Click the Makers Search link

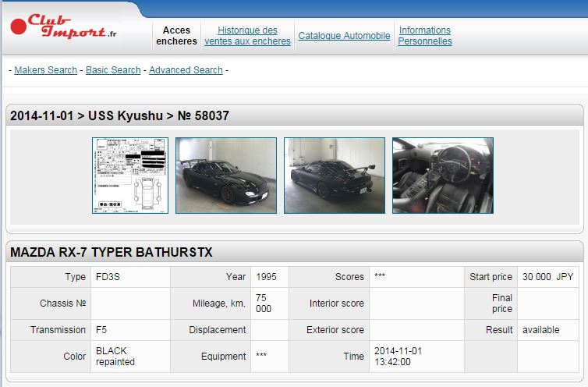[x=45, y=70]
